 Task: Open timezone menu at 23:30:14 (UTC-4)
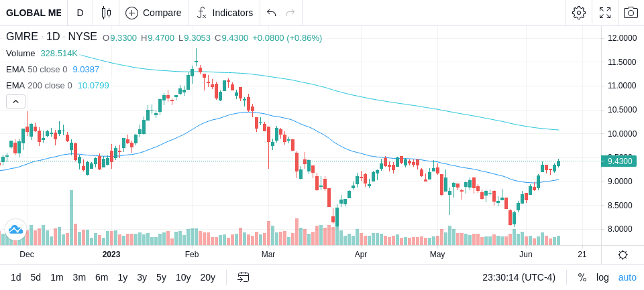coord(519,277)
